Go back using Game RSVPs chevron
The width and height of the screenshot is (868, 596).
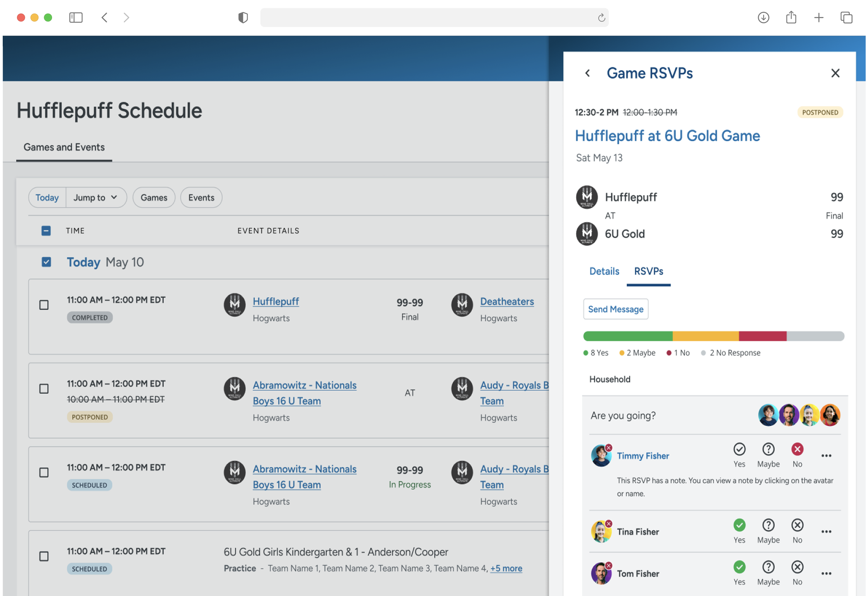point(587,73)
